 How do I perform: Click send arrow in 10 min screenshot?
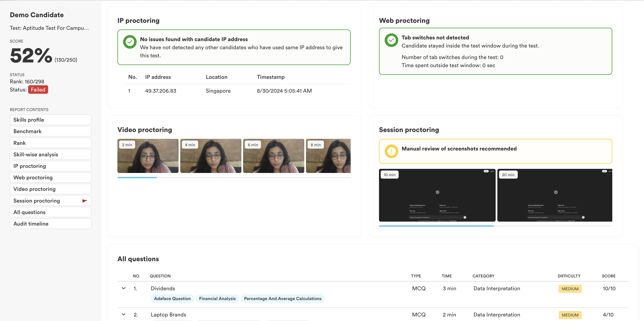click(x=465, y=217)
